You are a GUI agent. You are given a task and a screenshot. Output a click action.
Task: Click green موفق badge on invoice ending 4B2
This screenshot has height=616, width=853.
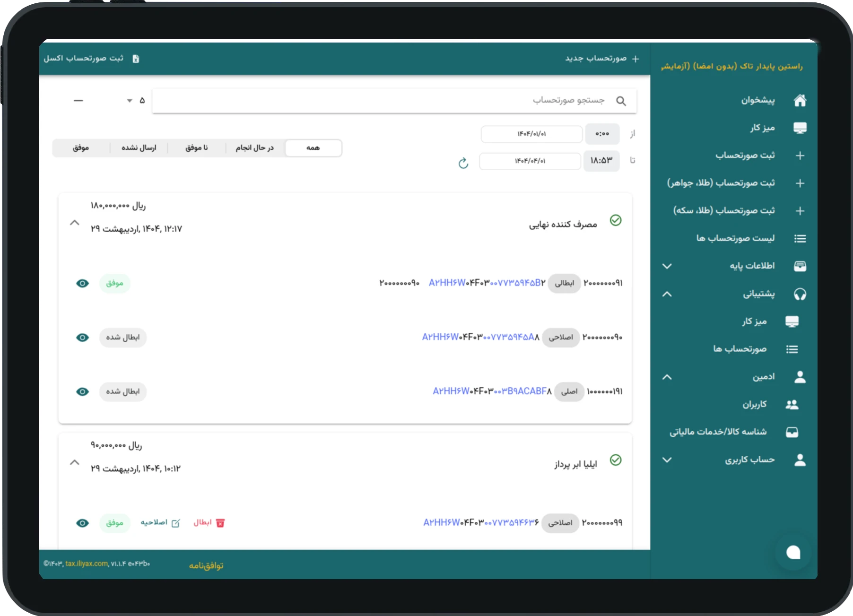tap(114, 284)
